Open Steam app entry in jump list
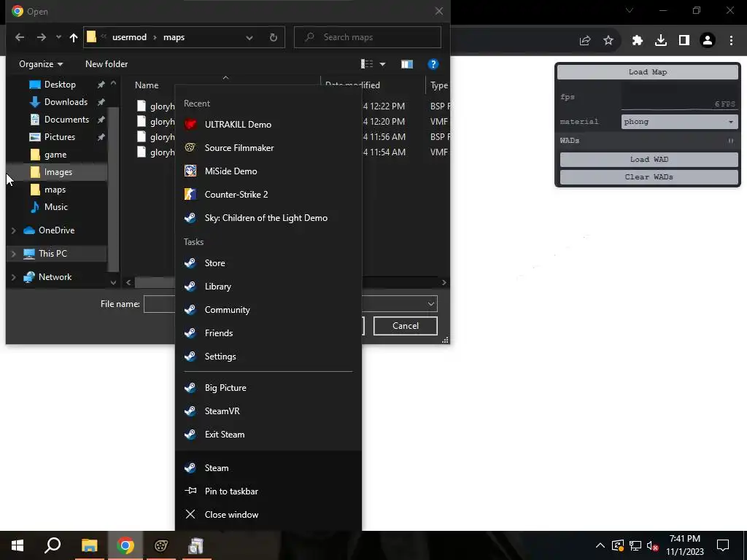 268,467
